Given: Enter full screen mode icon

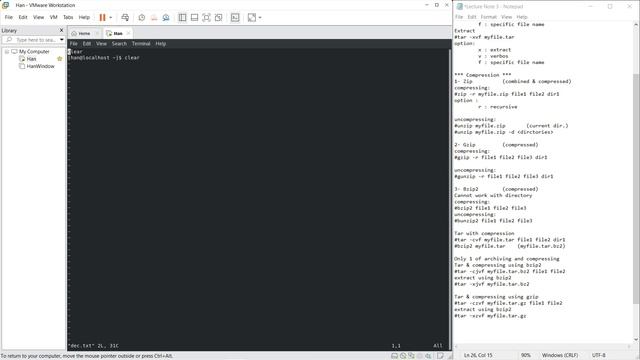Looking at the screenshot, I should point(206,18).
